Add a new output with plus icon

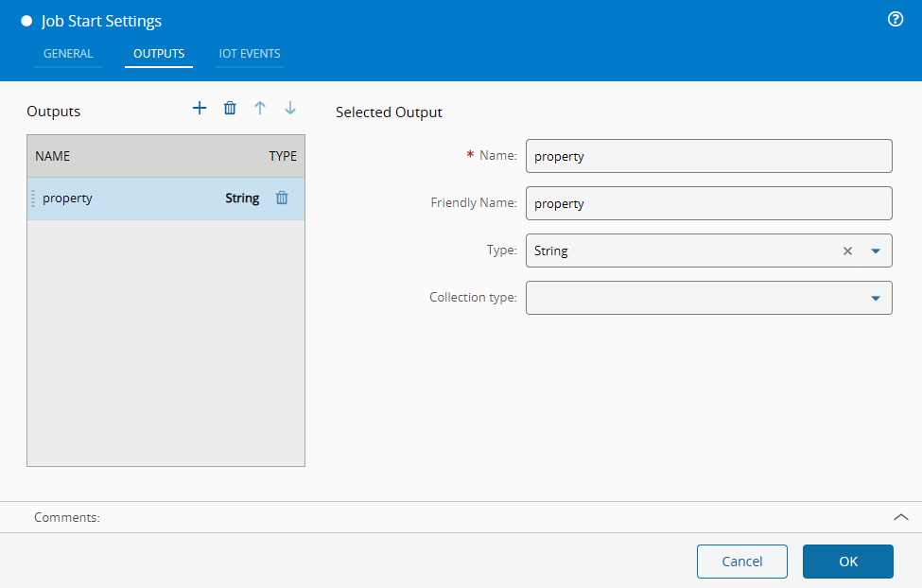click(x=200, y=109)
